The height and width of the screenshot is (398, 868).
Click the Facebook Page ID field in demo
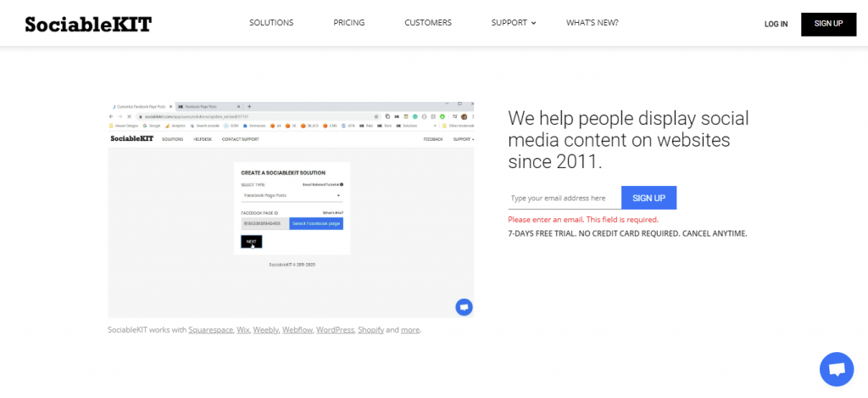pos(265,223)
